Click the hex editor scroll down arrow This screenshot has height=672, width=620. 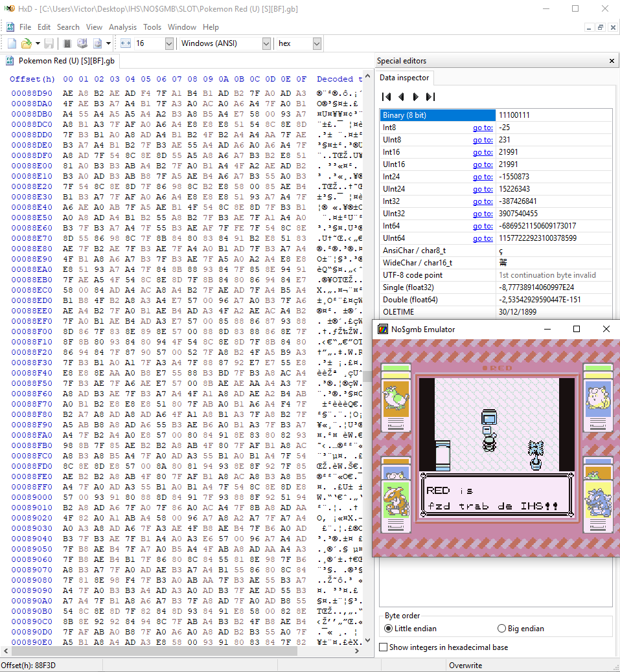(x=367, y=640)
